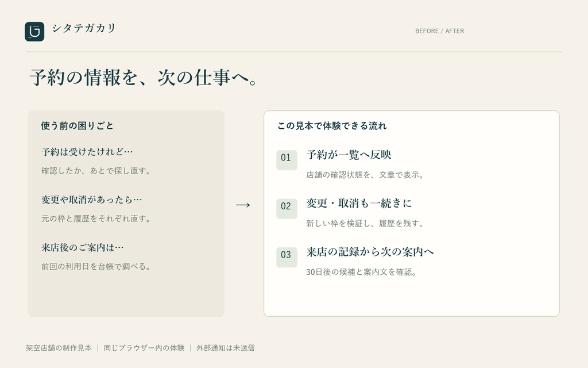The height and width of the screenshot is (368, 588).
Task: Click the この見本で体験できる流れ title
Action: tap(332, 126)
